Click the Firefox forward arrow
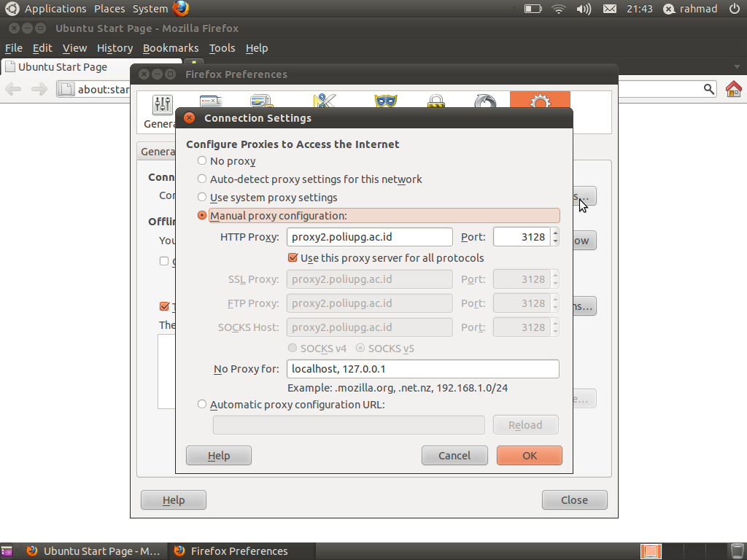 (39, 89)
